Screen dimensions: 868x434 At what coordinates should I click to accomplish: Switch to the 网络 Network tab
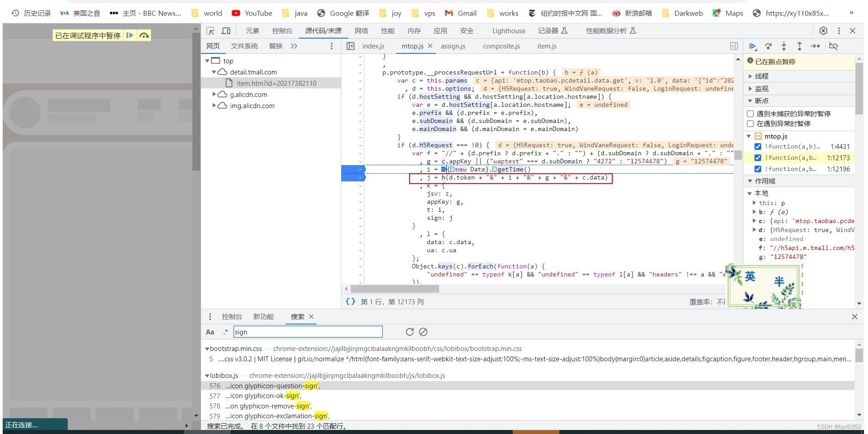click(361, 31)
